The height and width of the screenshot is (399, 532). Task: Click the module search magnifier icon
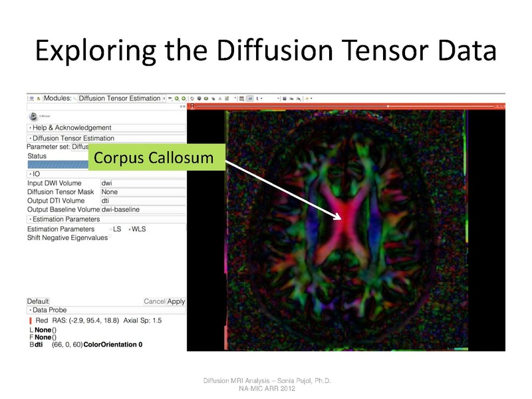(74, 98)
